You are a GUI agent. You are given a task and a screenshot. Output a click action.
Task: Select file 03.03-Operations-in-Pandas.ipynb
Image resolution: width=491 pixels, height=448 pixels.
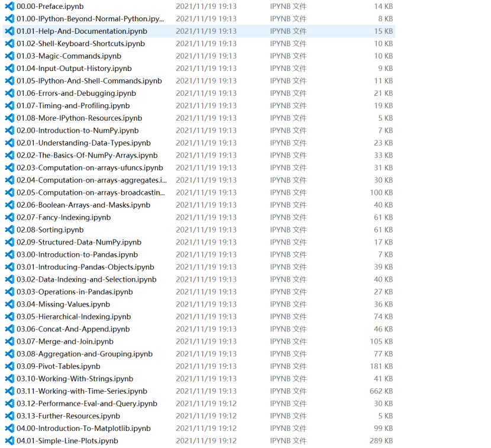click(x=75, y=292)
